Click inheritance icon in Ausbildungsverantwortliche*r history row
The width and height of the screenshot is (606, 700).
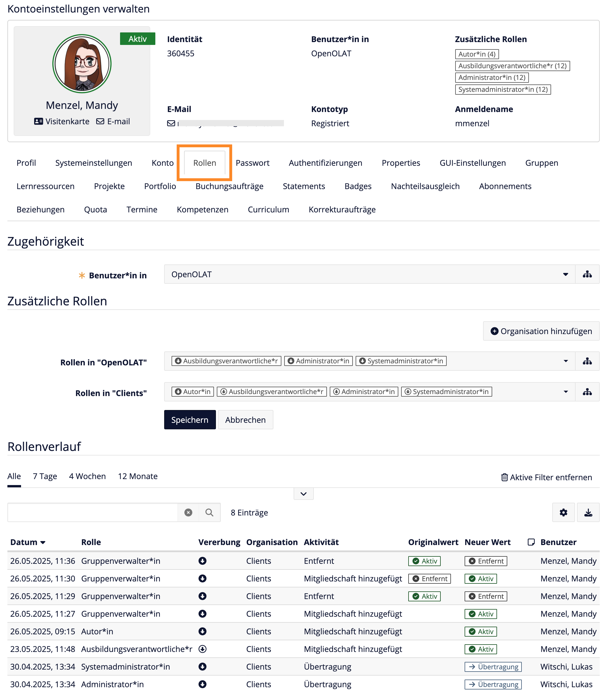[202, 649]
